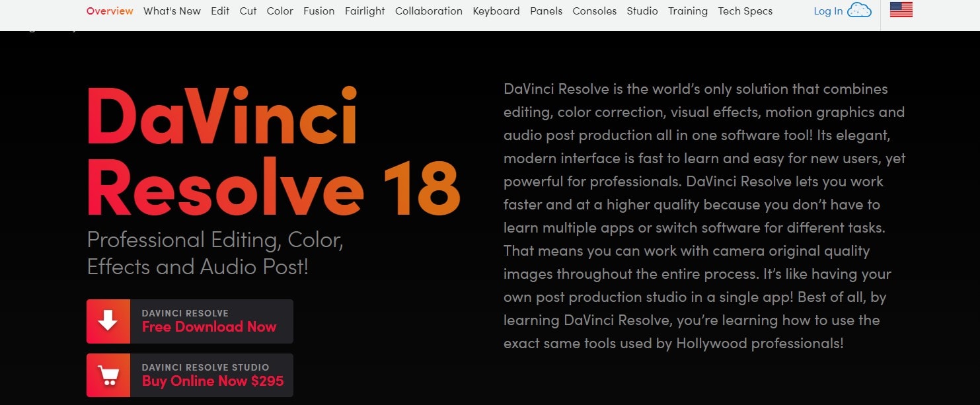
Task: Click Buy Online Now $295 button
Action: 190,375
